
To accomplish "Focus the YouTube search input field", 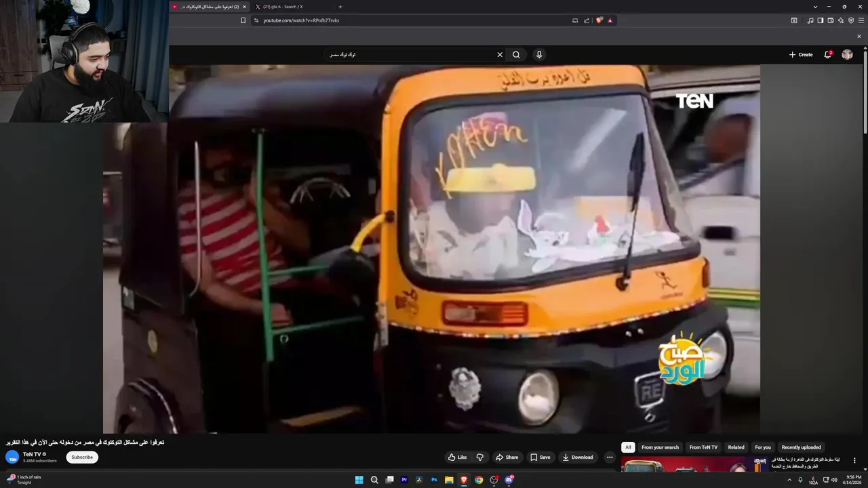I will [x=410, y=55].
